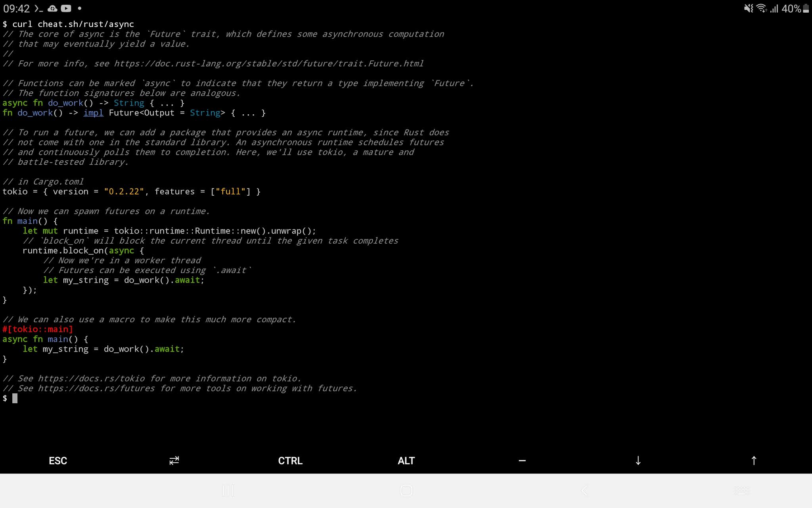The height and width of the screenshot is (508, 812).
Task: Open the Android recent apps button
Action: click(x=228, y=491)
